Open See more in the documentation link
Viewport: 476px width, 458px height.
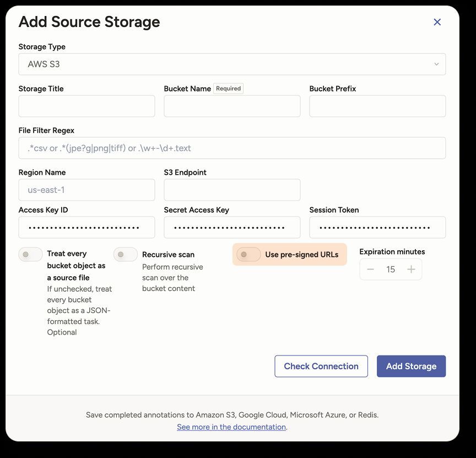click(x=231, y=427)
